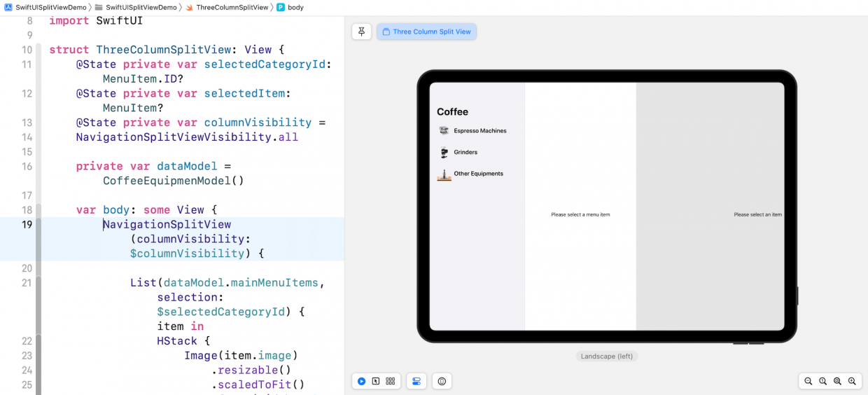Open canvas device settings toggles
868x395 pixels.
click(416, 381)
